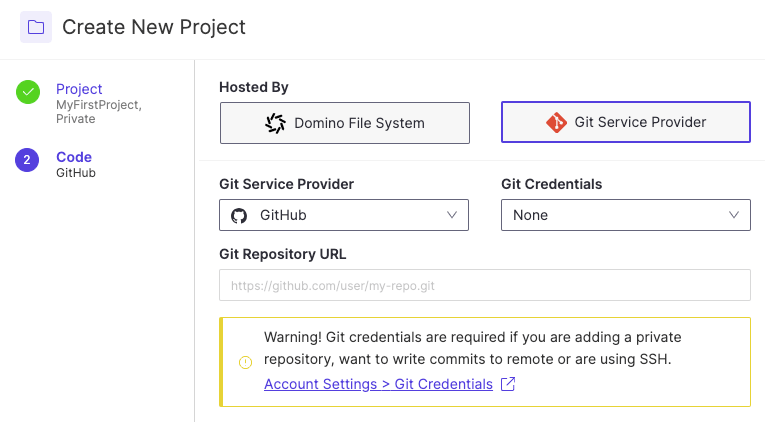Click the Git Credentials field label
The width and height of the screenshot is (765, 422).
click(551, 184)
